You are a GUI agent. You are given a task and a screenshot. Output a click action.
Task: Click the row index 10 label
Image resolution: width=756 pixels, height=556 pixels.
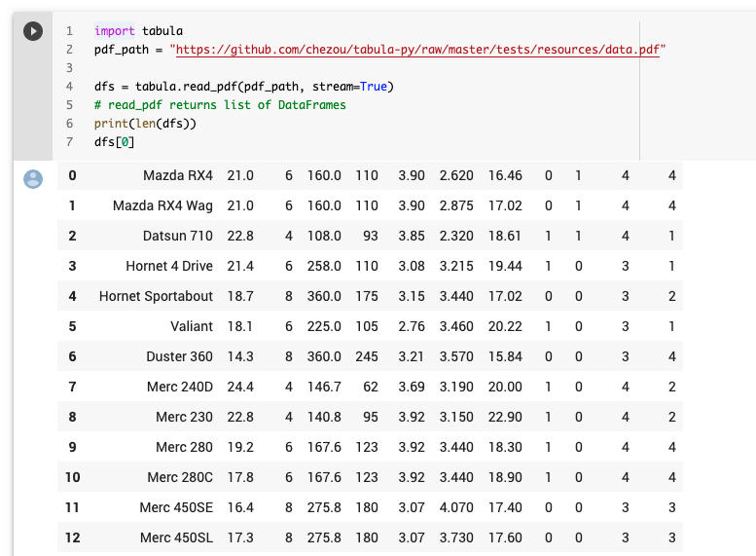[x=72, y=477]
